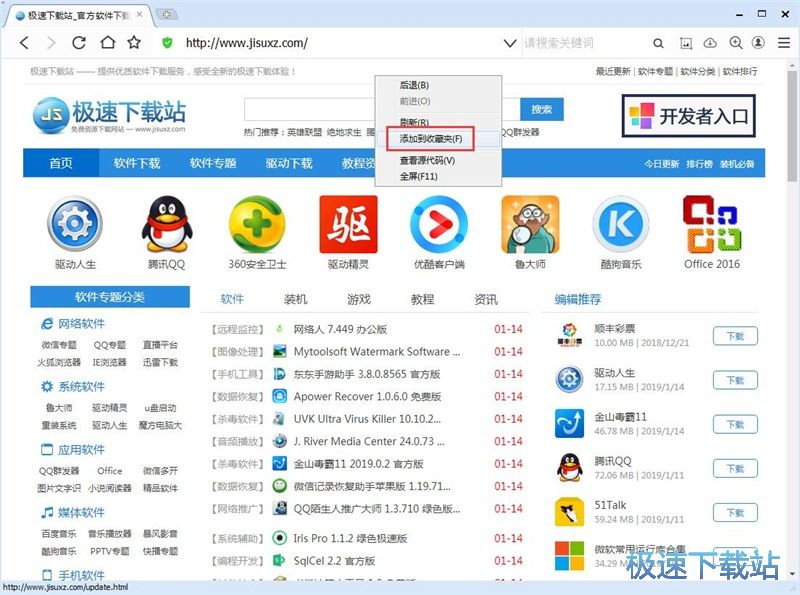Image resolution: width=800 pixels, height=595 pixels.
Task: Click the zoom magnifier plus icon
Action: (x=735, y=43)
